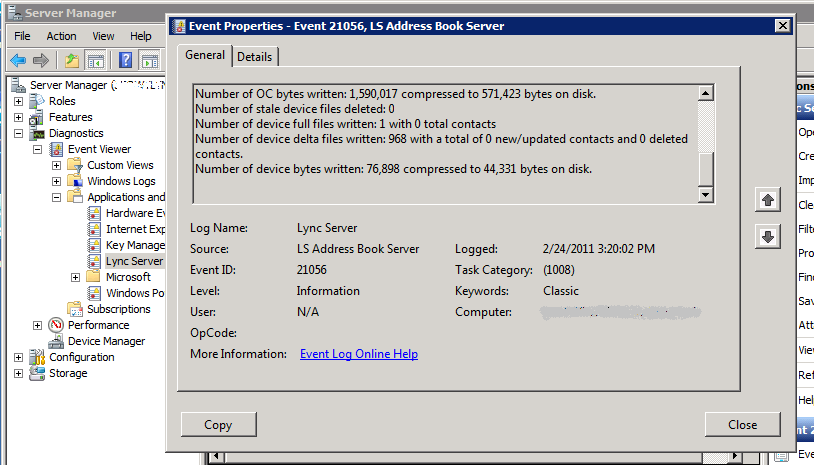The image size is (814, 465).
Task: Open the Action menu
Action: (x=61, y=36)
